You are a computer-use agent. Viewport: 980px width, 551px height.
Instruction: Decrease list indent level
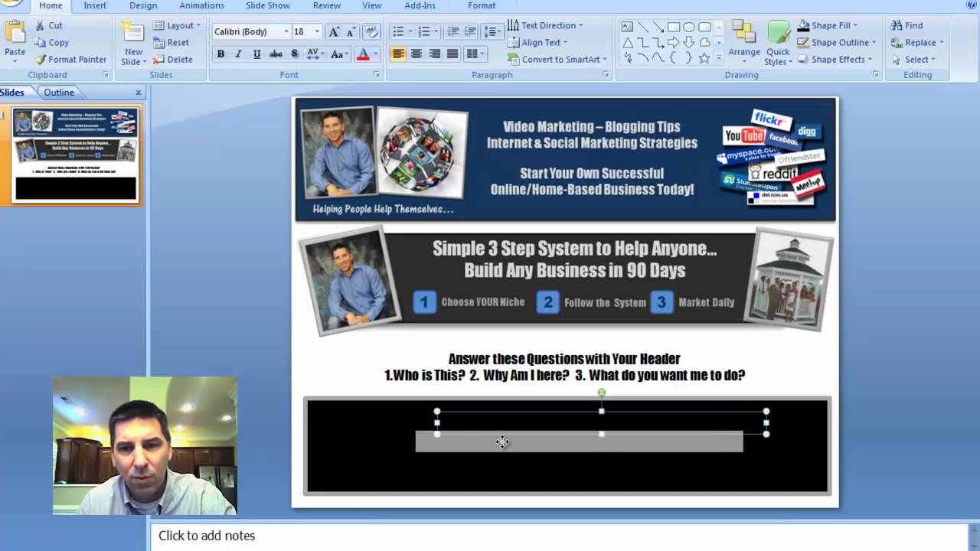pos(453,31)
